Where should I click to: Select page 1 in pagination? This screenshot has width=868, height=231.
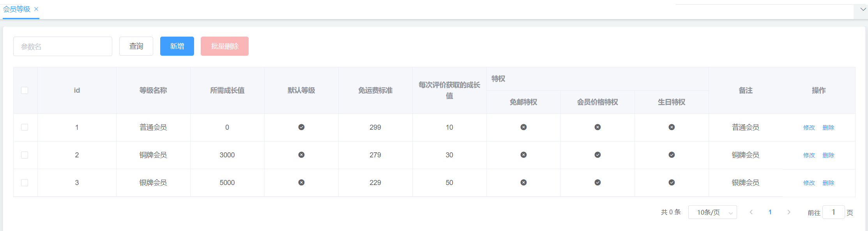click(770, 212)
